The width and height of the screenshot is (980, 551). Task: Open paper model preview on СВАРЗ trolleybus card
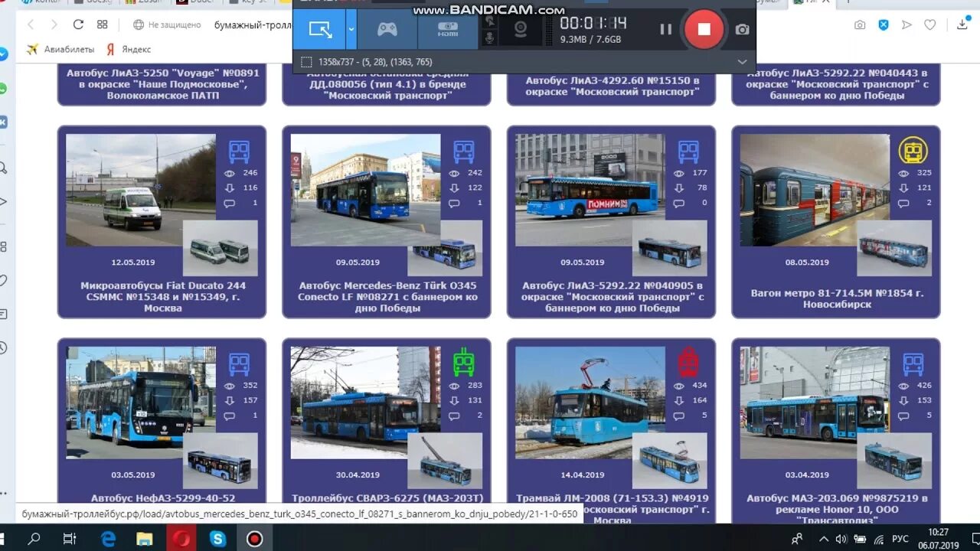[445, 461]
